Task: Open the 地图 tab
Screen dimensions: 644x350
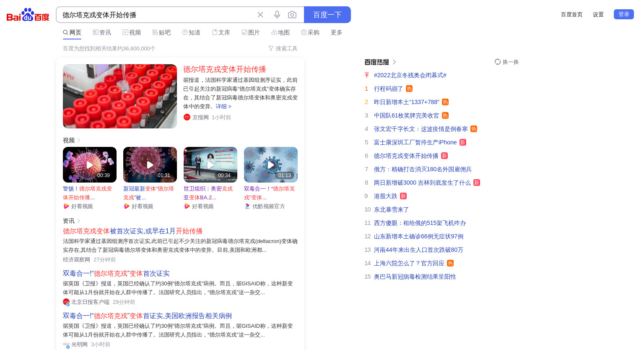Action: coord(280,32)
